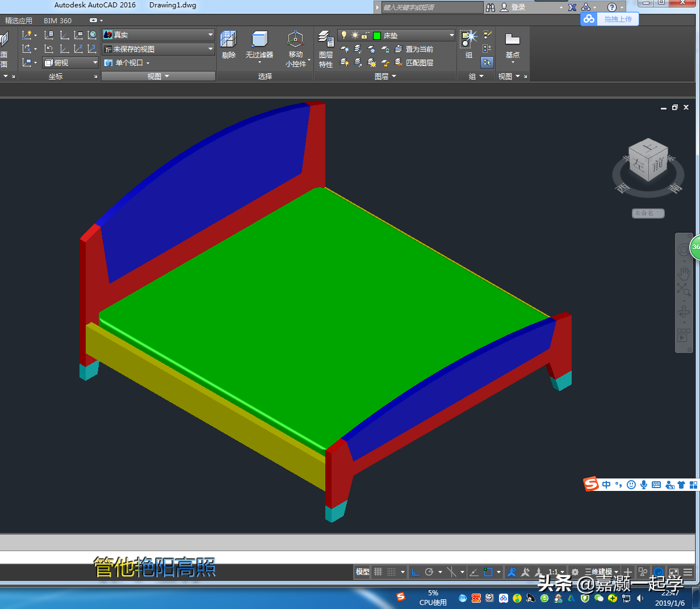
Task: Toggle the layer lock padlock icon
Action: tap(366, 35)
